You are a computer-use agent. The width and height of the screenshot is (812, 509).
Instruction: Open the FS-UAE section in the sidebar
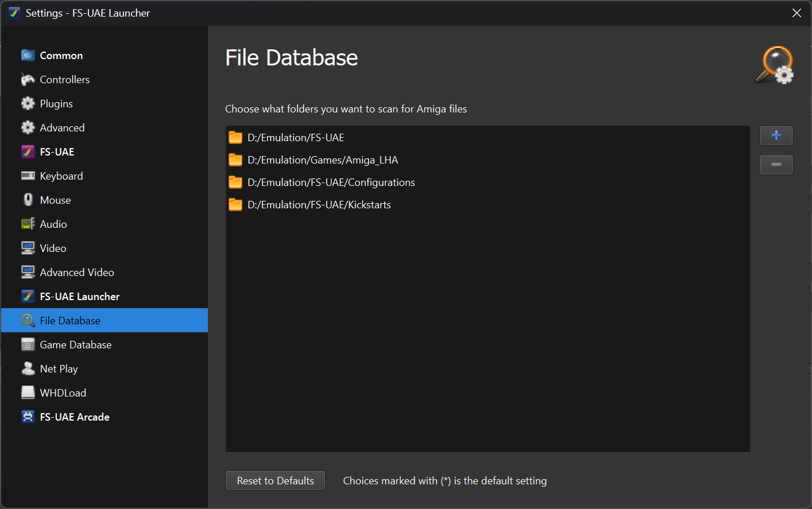(105, 151)
